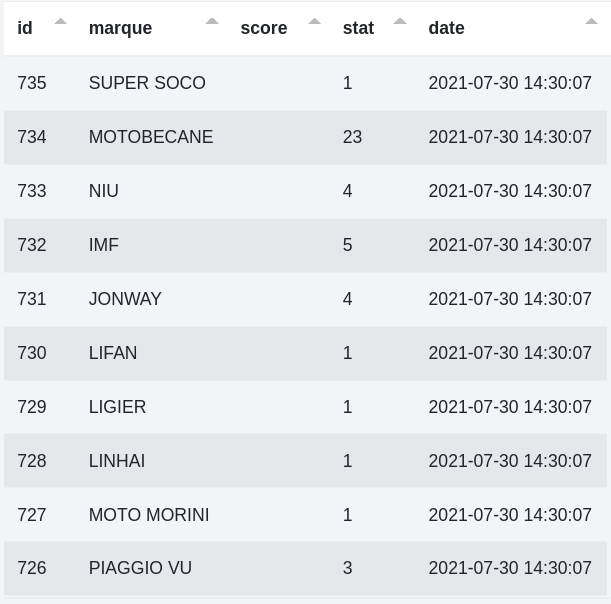Sort table by the date header label

(x=446, y=28)
